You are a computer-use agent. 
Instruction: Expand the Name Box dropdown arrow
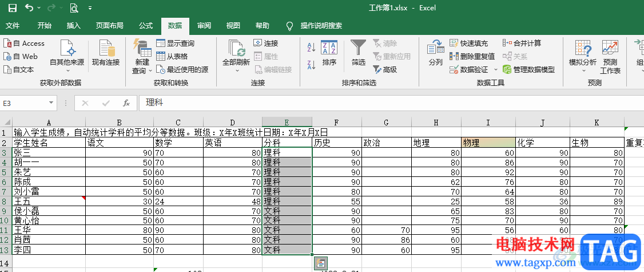point(51,103)
